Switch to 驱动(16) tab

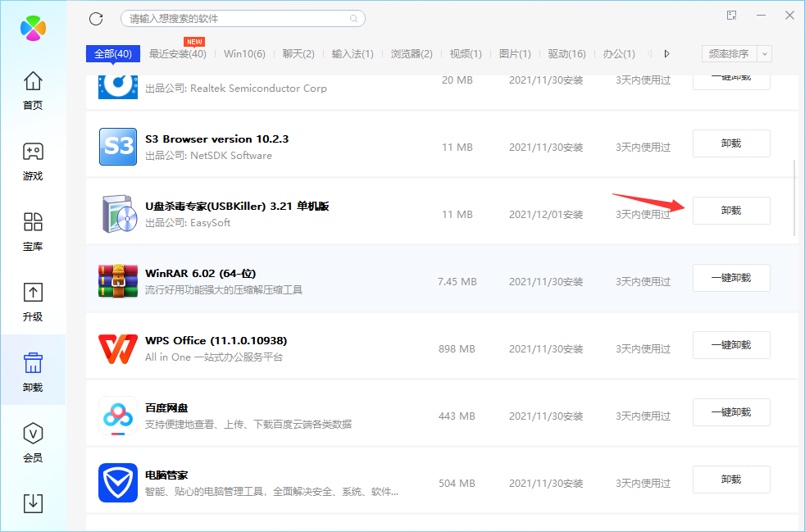[566, 53]
